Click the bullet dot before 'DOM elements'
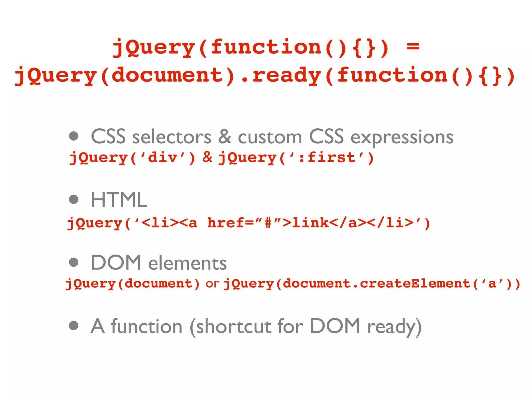The image size is (532, 399). pos(74,262)
